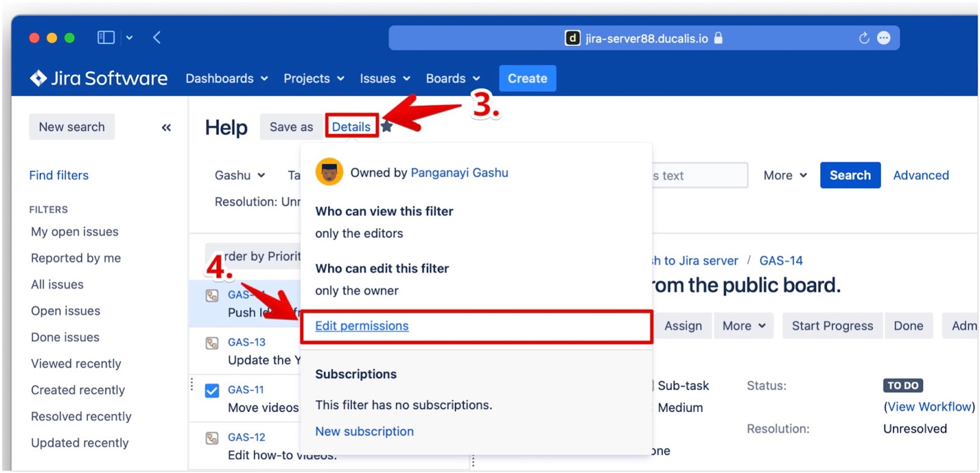The width and height of the screenshot is (980, 473).
Task: Start a New search
Action: (x=72, y=127)
